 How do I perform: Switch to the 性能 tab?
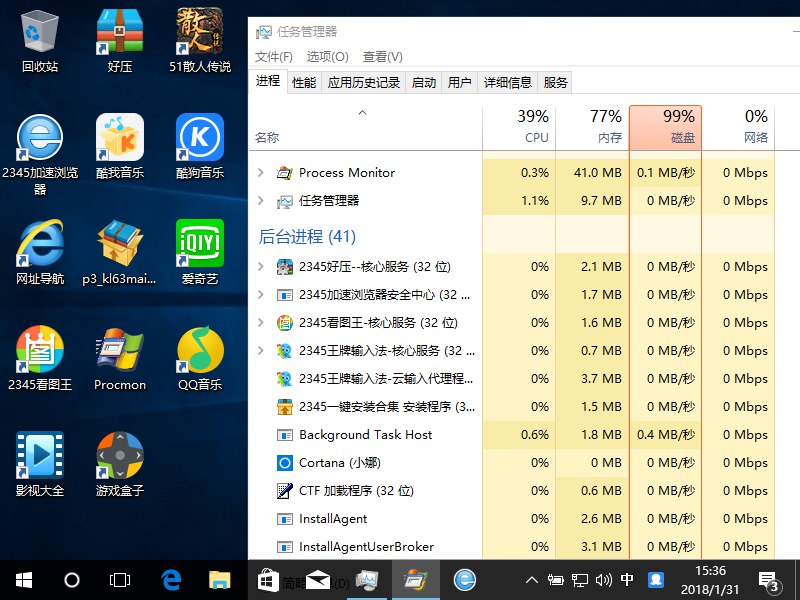click(x=304, y=83)
